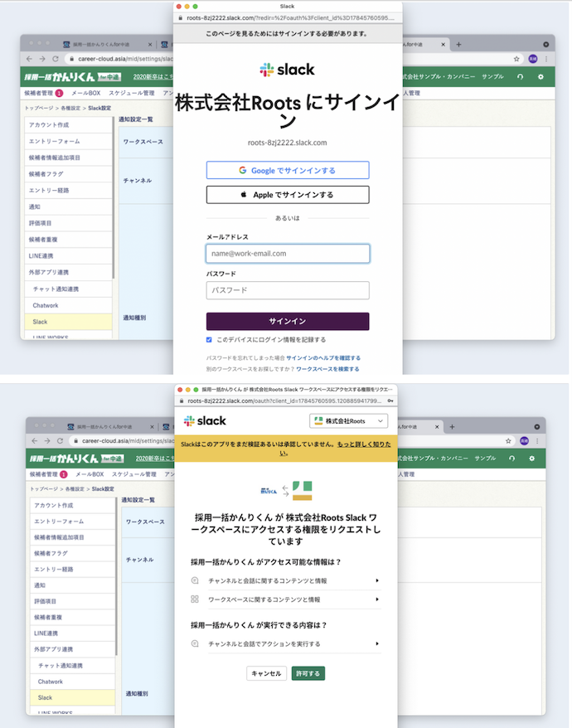This screenshot has width=572, height=728.
Task: Click トップページ breadcrumb behind the sign-in window
Action: pos(38,108)
